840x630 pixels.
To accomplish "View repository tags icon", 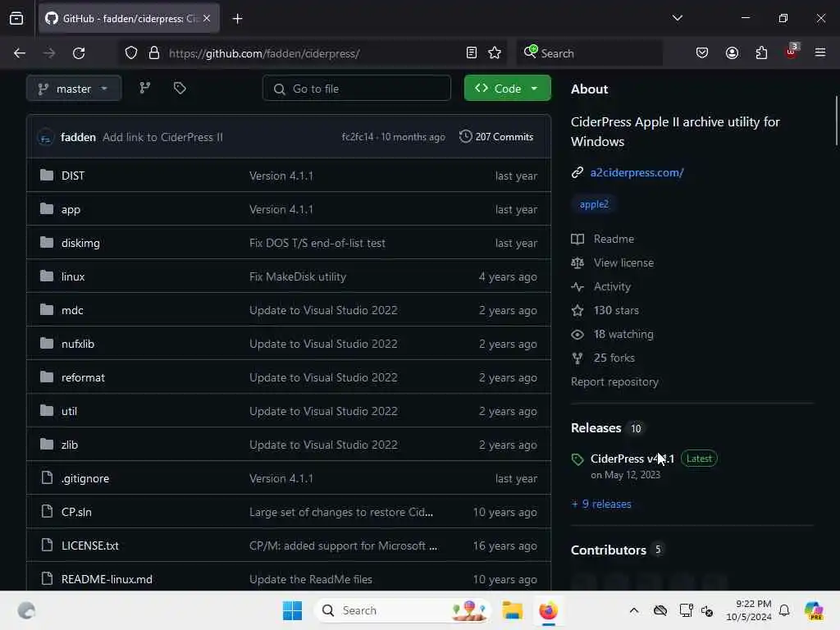I will pyautogui.click(x=180, y=89).
